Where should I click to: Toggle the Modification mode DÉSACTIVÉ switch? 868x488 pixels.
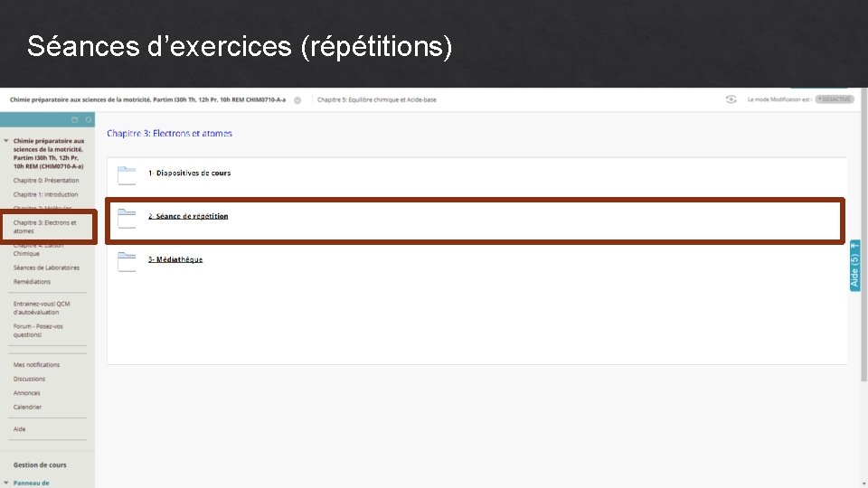pyautogui.click(x=834, y=99)
